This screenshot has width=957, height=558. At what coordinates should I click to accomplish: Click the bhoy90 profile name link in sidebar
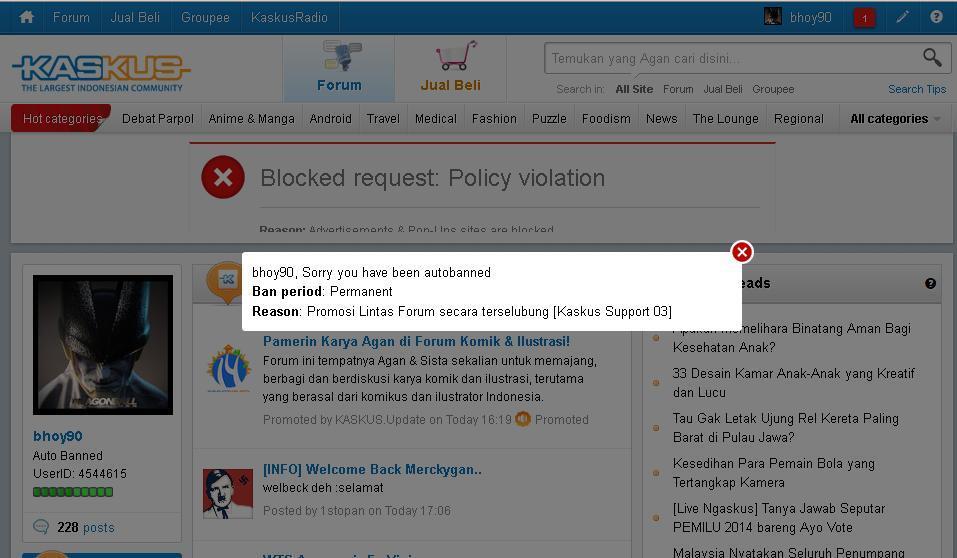click(57, 436)
